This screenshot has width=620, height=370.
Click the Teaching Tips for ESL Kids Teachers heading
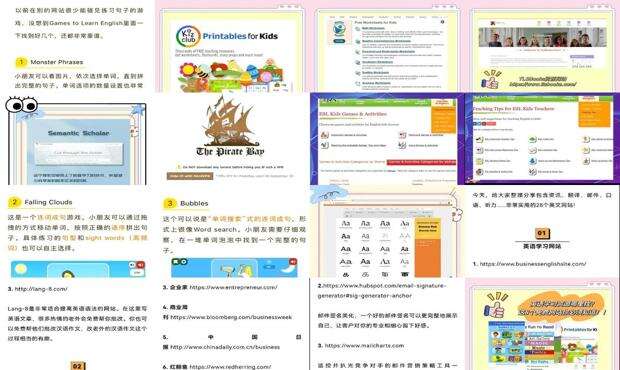[513, 109]
